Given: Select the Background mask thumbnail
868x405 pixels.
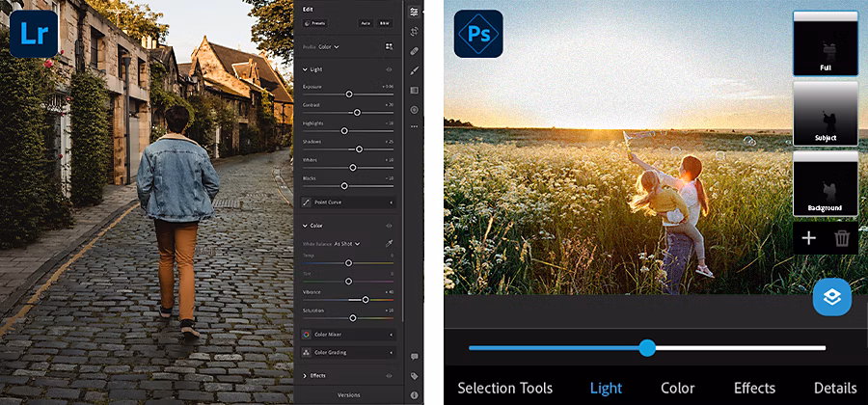Looking at the screenshot, I should click(826, 183).
